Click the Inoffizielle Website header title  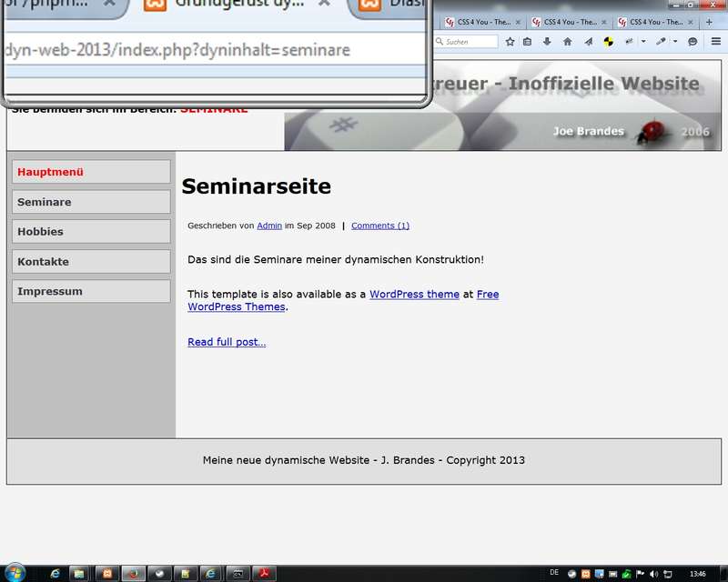603,84
